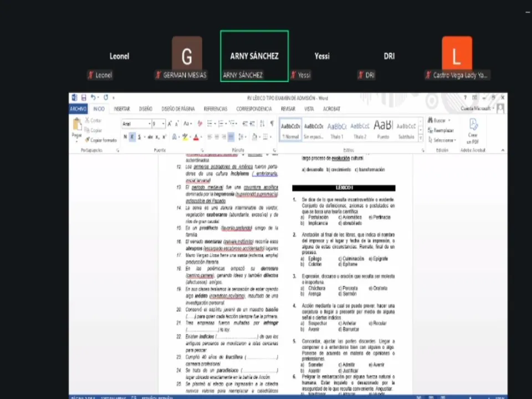Click the Clear Formatting eraser icon
The height and width of the screenshot is (399, 532).
click(200, 124)
